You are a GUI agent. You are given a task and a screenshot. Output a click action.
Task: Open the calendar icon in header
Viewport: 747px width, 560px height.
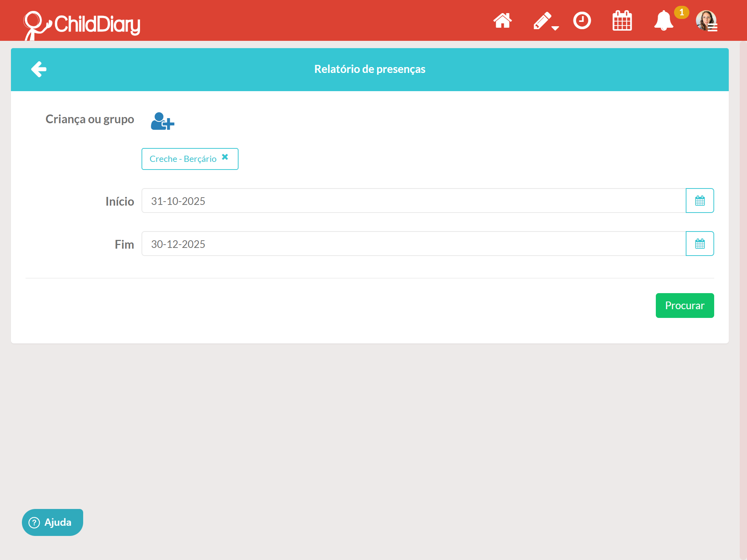(x=622, y=21)
